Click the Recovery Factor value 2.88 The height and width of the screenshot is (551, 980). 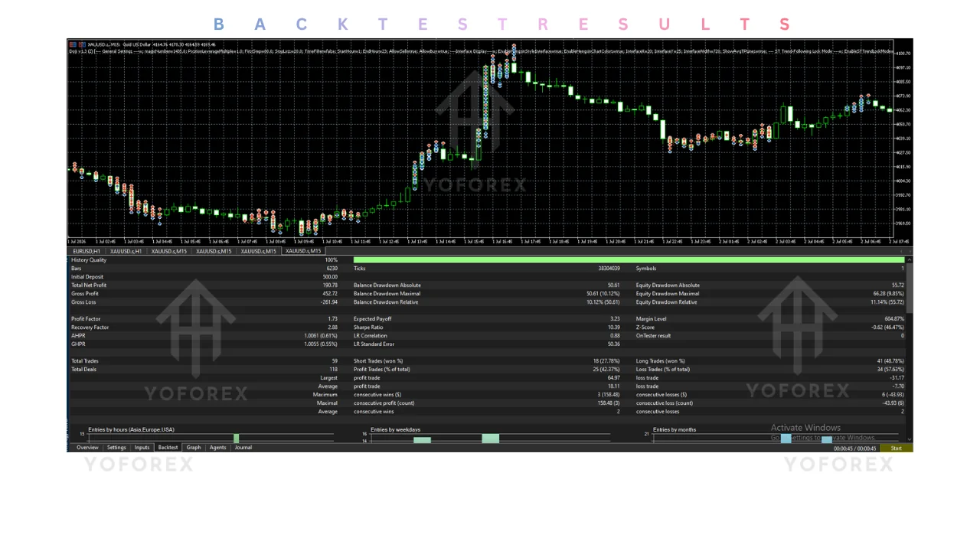coord(332,328)
